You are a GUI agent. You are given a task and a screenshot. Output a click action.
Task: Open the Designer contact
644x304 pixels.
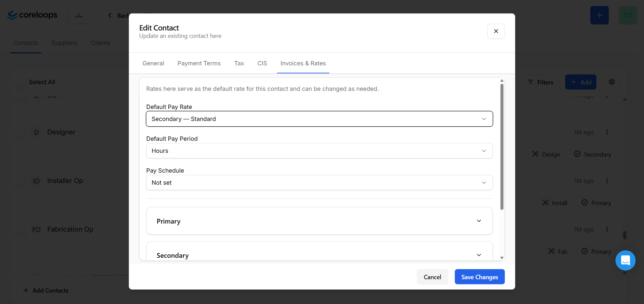pyautogui.click(x=61, y=132)
